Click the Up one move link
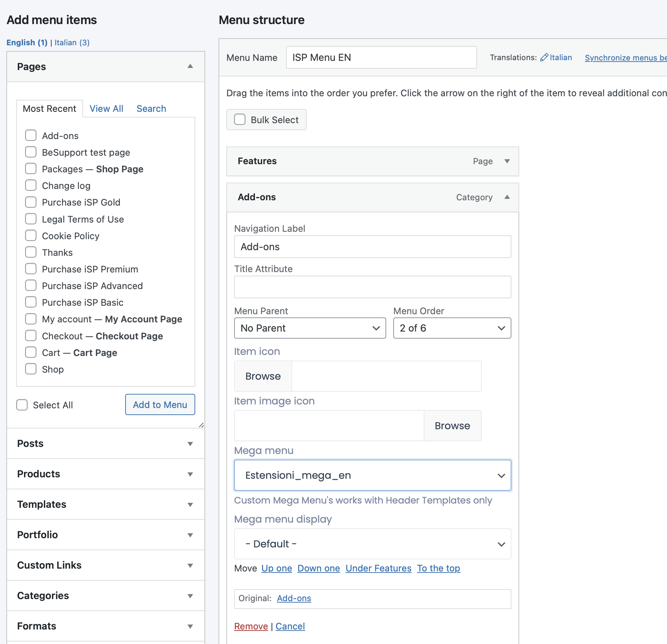Viewport: 667px width, 644px height. pos(277,568)
